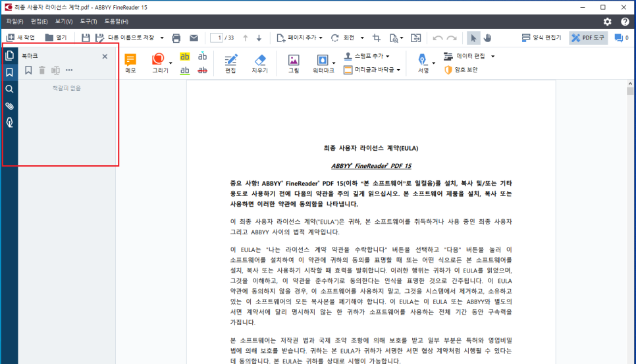Close the 북마크 panel
The height and width of the screenshot is (364, 636).
coord(105,57)
